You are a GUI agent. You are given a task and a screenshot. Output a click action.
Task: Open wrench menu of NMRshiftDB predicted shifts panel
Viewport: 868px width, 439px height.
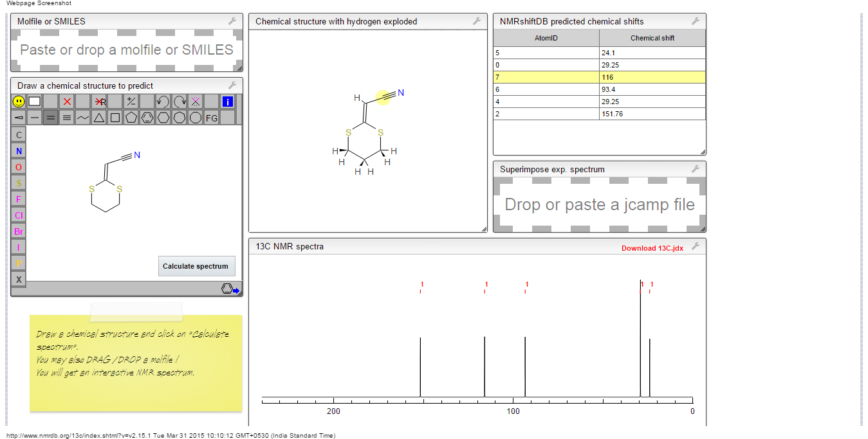pos(696,21)
